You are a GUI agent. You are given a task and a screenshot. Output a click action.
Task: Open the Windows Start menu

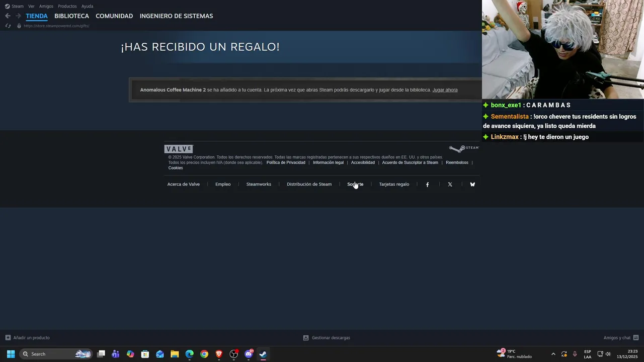tap(11, 354)
